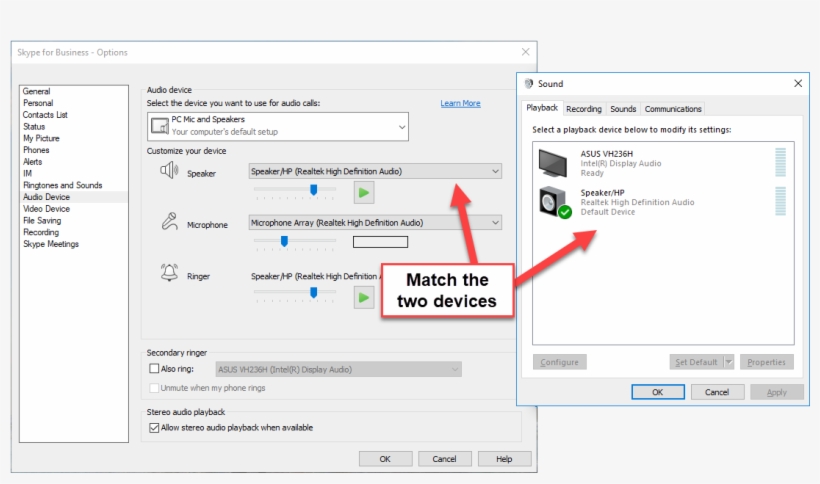Play the Ringer test sound
Image resolution: width=820 pixels, height=484 pixels.
pyautogui.click(x=364, y=298)
